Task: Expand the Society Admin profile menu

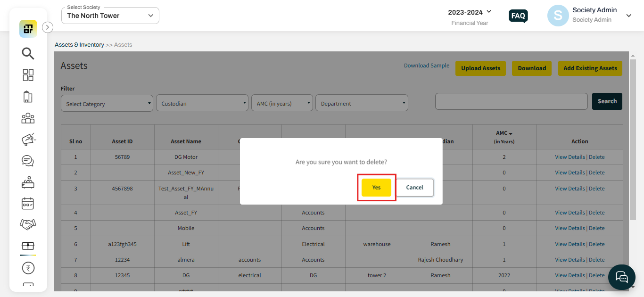Action: [628, 16]
